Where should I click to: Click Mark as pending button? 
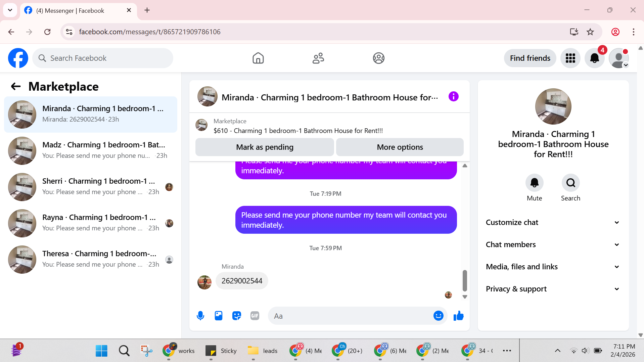tap(265, 147)
